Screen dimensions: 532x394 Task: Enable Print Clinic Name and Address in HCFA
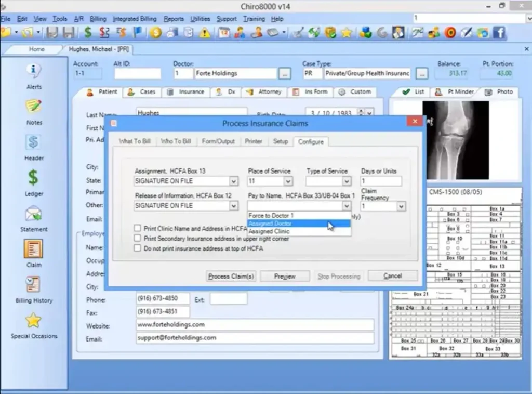click(x=138, y=228)
